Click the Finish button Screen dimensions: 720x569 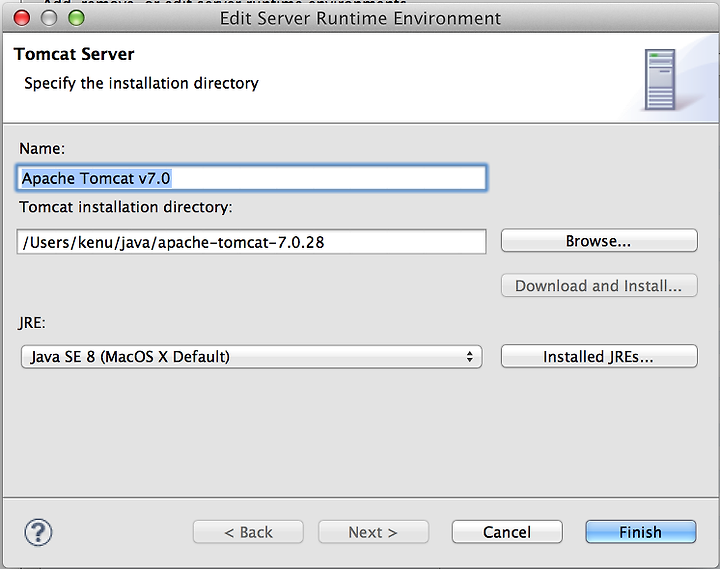pyautogui.click(x=641, y=532)
